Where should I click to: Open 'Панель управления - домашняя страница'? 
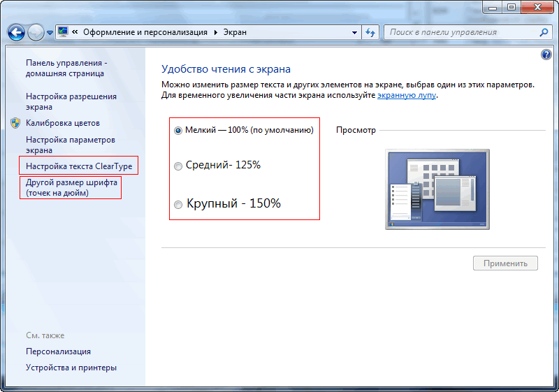click(66, 68)
